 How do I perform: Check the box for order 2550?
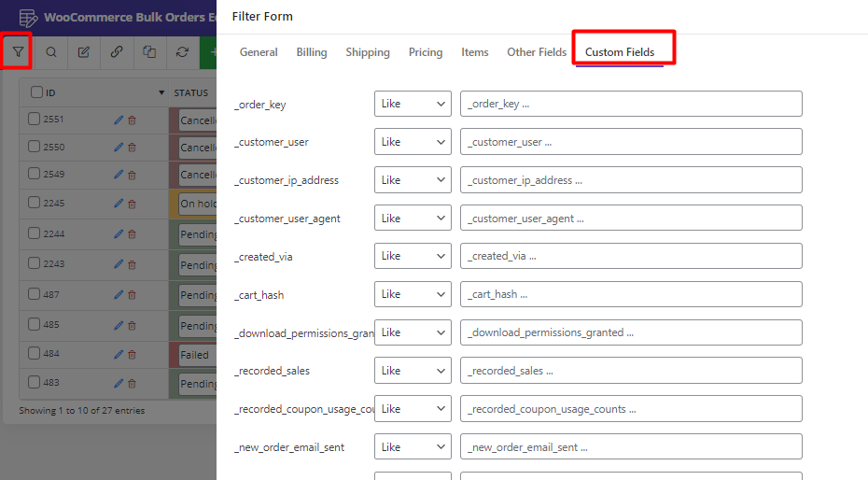pos(34,147)
